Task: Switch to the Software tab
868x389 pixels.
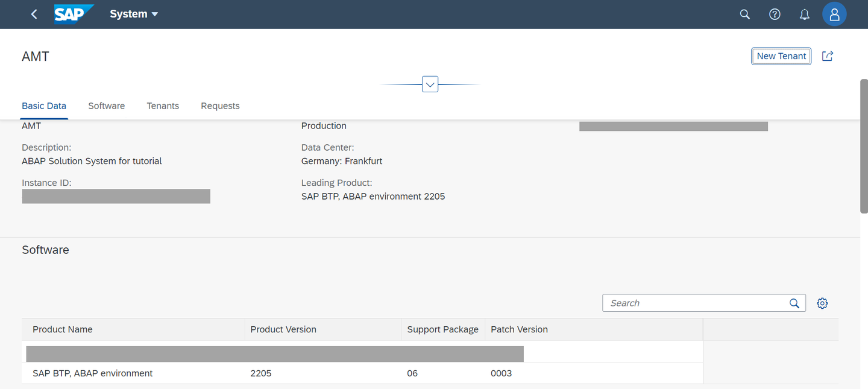Action: pos(107,106)
